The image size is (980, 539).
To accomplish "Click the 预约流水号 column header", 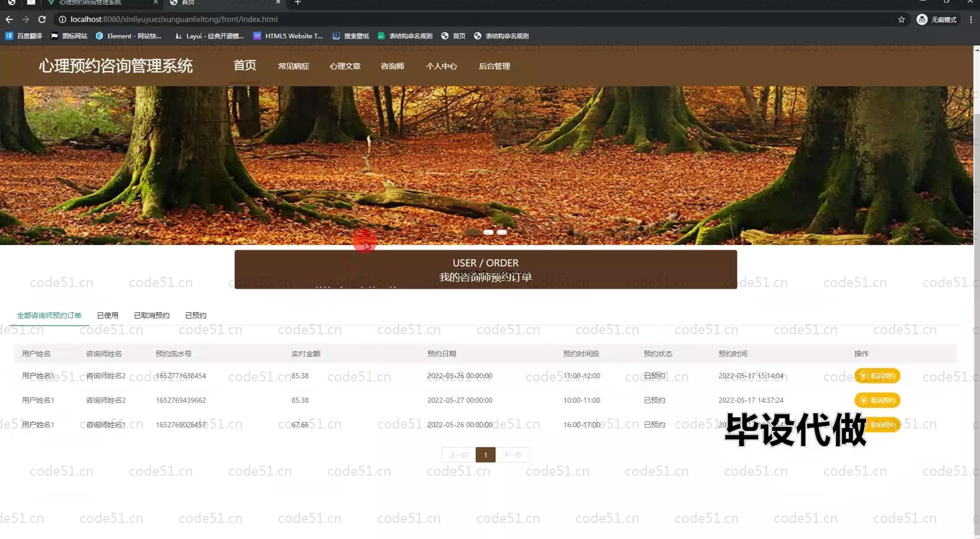I will (173, 354).
